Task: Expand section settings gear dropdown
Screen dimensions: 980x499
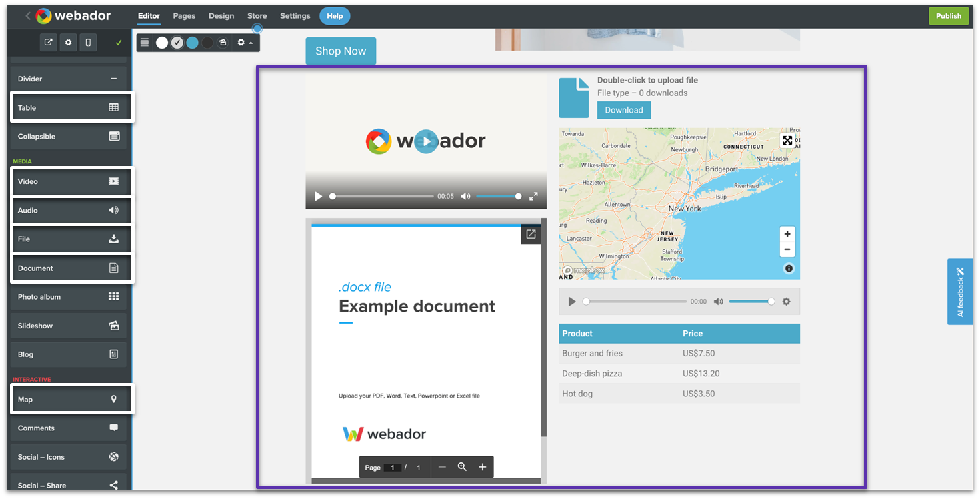Action: click(245, 43)
